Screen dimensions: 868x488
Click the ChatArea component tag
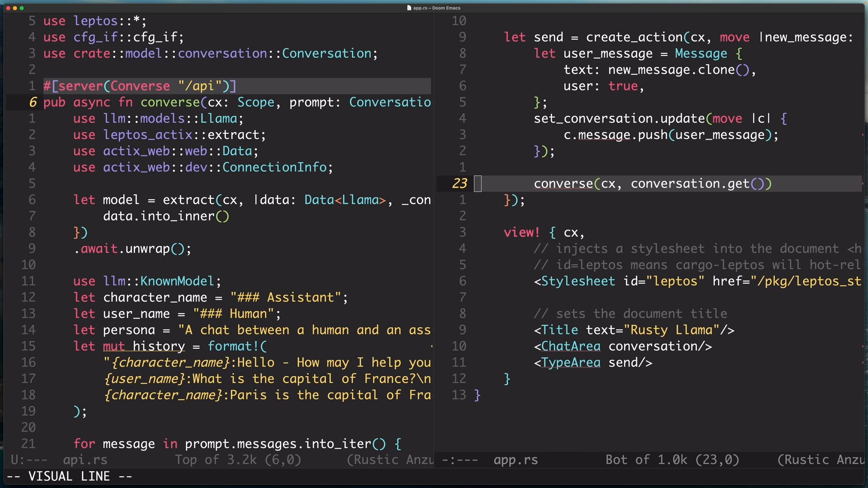tap(571, 347)
